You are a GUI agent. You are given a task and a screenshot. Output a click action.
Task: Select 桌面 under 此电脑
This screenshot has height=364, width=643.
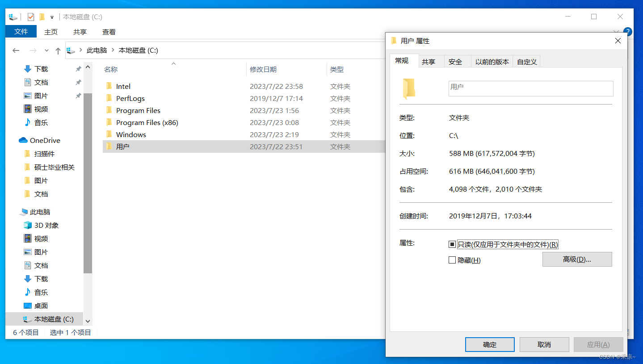pos(41,305)
